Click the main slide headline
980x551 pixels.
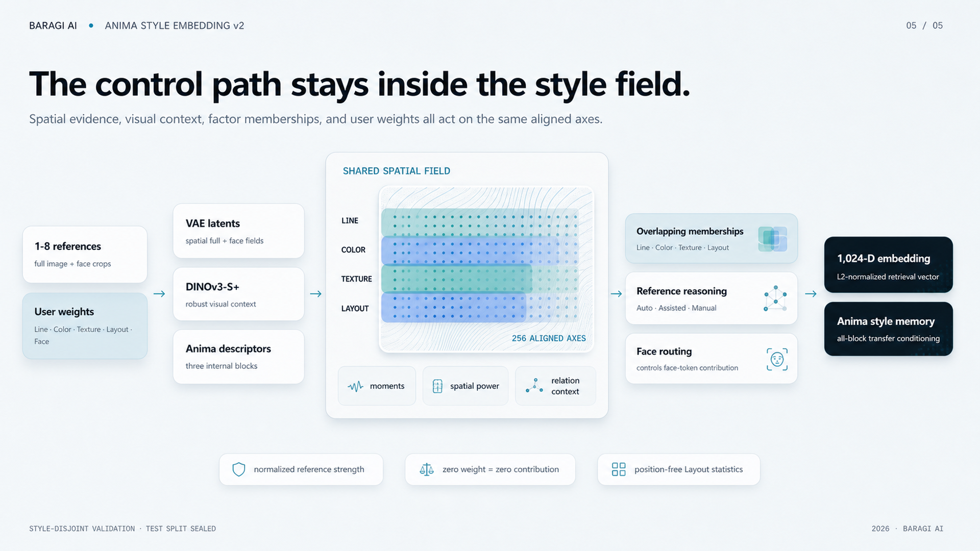coord(359,84)
